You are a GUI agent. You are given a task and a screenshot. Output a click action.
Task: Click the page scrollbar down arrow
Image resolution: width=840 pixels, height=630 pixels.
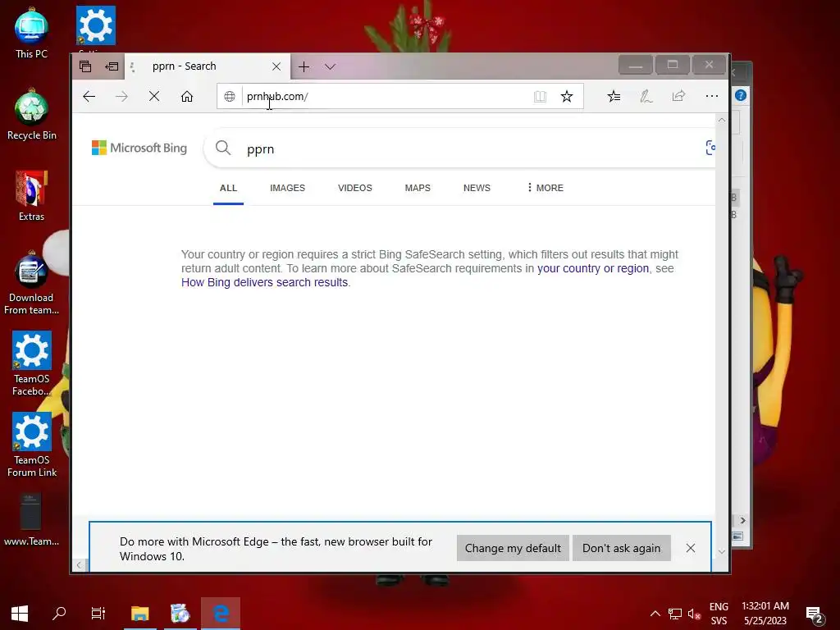coord(722,551)
